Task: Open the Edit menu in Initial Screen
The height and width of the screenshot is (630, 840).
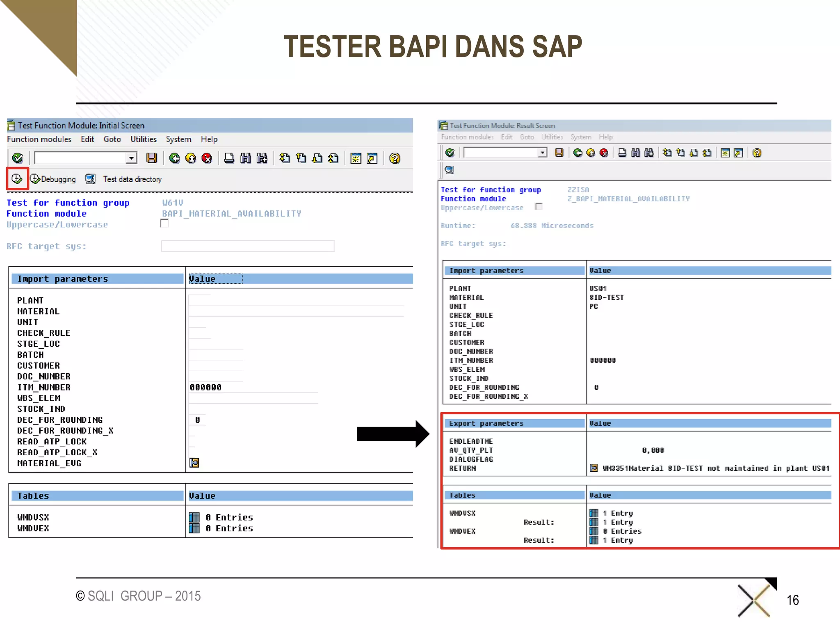Action: coord(87,139)
